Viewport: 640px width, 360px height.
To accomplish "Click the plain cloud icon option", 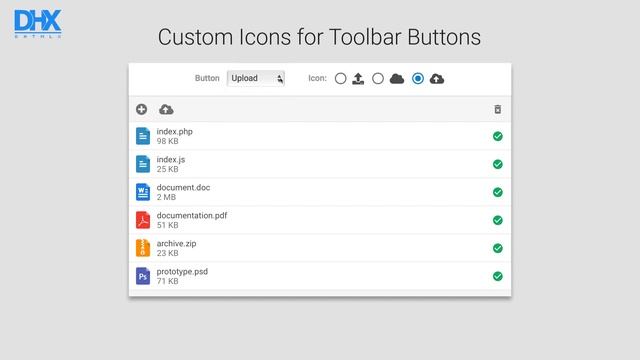I will (x=397, y=78).
